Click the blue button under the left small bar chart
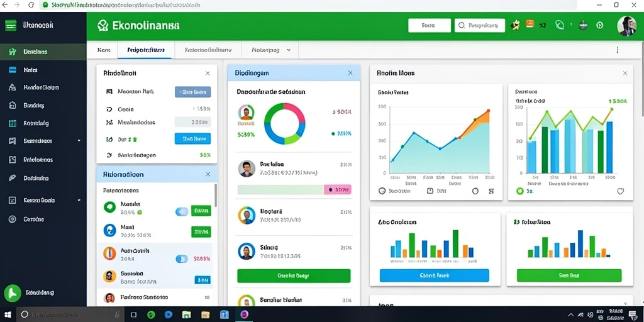 click(434, 275)
